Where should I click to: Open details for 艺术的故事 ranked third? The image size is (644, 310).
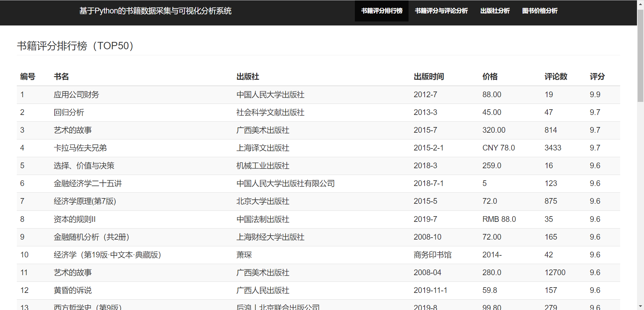tap(72, 130)
